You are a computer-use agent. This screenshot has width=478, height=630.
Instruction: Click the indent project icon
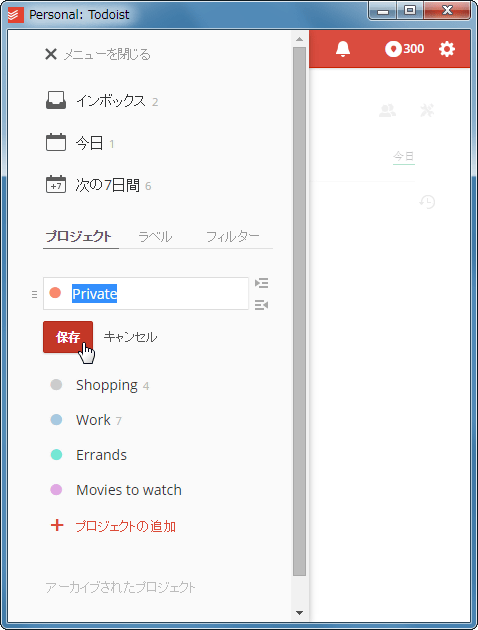(x=261, y=283)
